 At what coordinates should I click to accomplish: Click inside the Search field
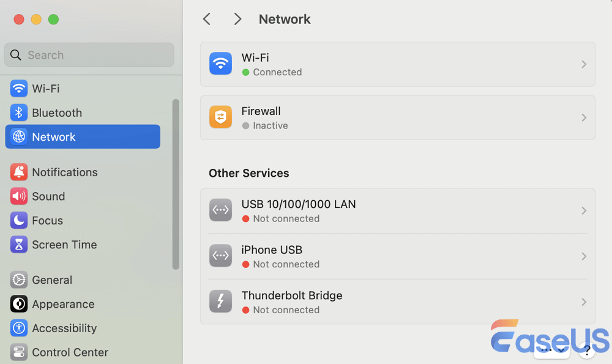pos(89,55)
